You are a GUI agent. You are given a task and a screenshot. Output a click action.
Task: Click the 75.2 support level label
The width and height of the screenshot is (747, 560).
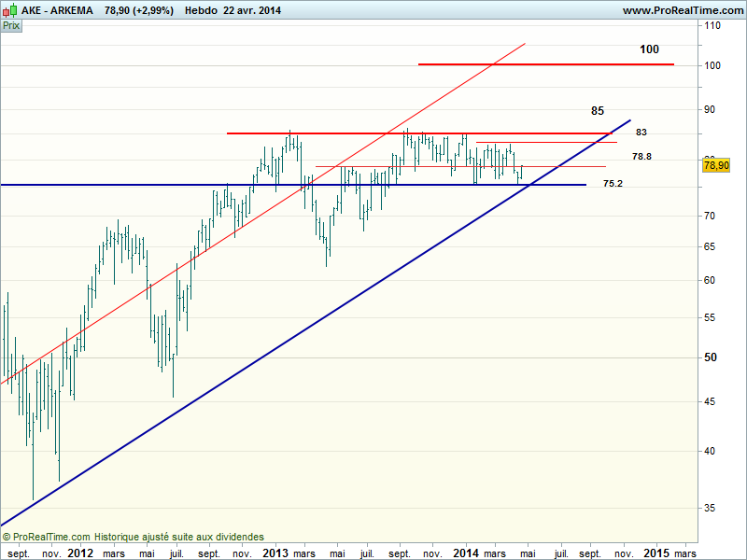click(x=613, y=184)
